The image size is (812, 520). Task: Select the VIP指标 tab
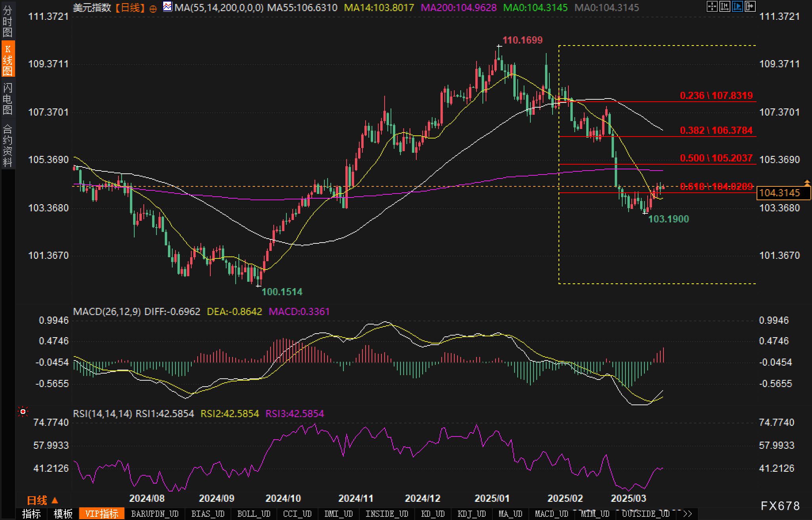coord(102,514)
